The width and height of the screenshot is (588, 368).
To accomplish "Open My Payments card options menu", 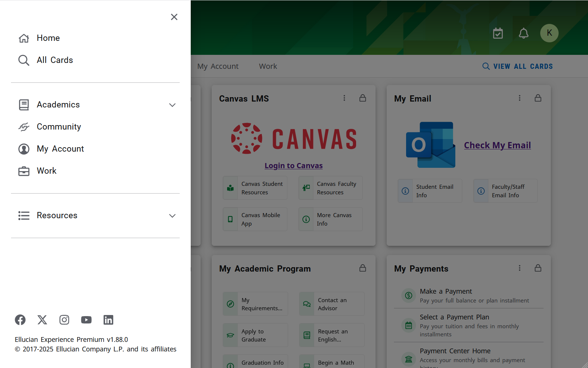I will 520,268.
